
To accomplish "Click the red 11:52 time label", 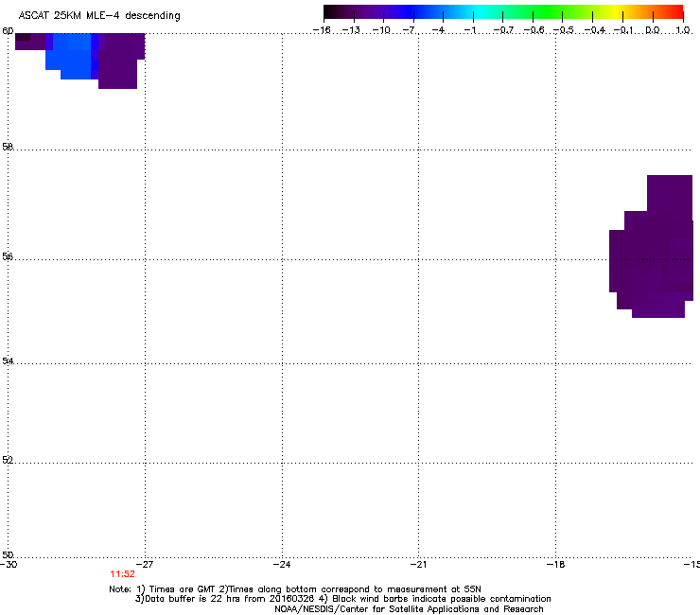I will click(x=122, y=574).
